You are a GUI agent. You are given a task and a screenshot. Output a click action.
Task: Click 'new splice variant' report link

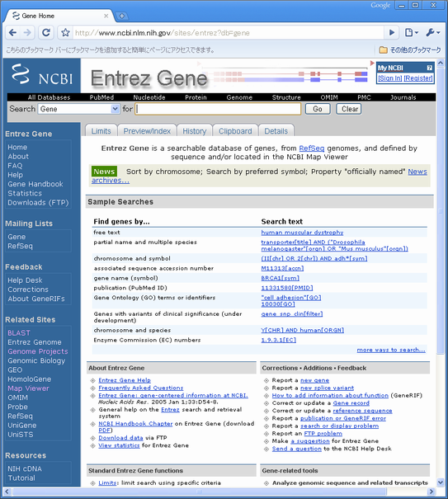327,388
